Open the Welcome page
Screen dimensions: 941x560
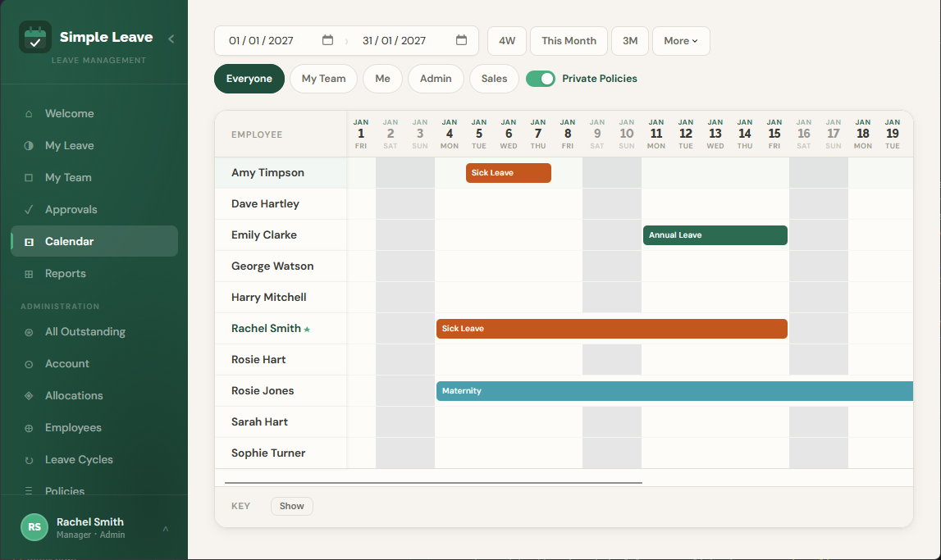(x=94, y=113)
